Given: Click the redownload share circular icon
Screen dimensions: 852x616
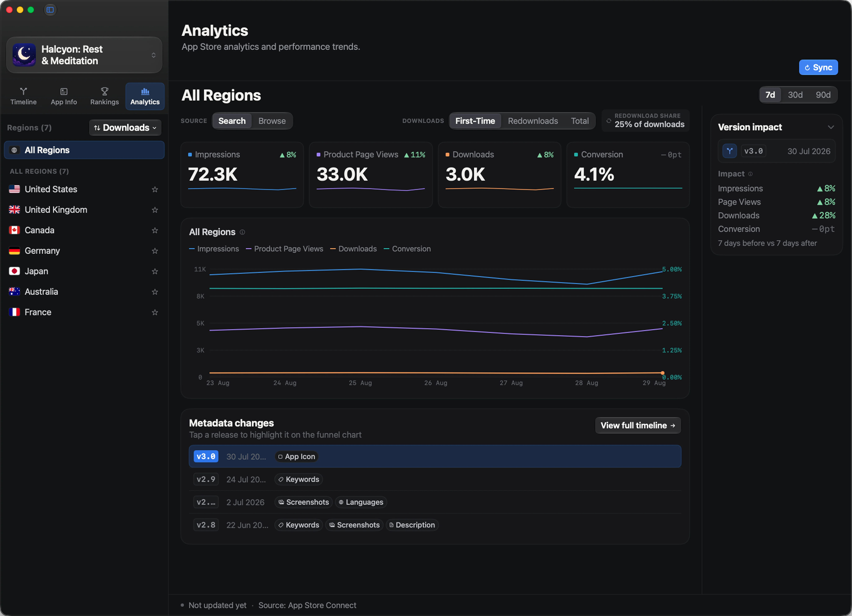Looking at the screenshot, I should [609, 121].
